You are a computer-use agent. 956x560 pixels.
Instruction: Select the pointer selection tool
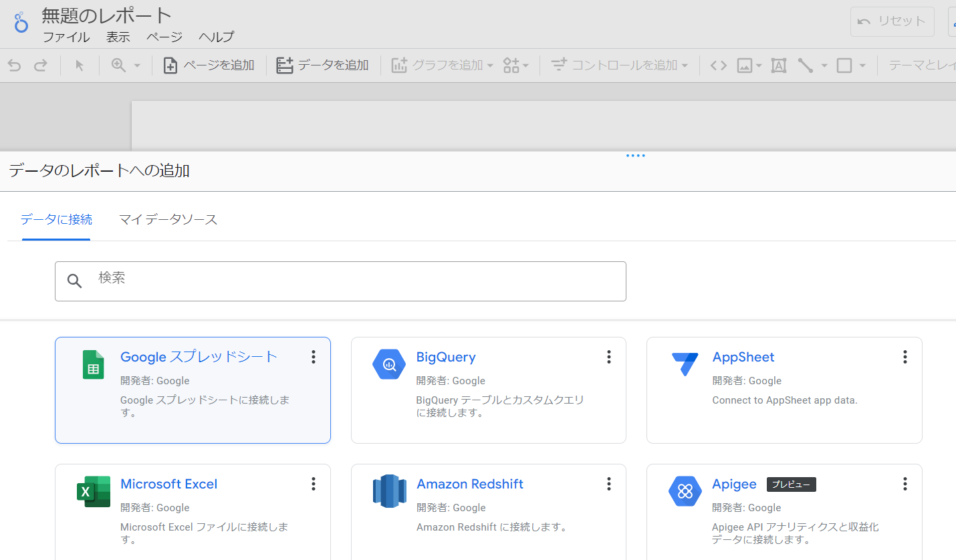point(80,65)
